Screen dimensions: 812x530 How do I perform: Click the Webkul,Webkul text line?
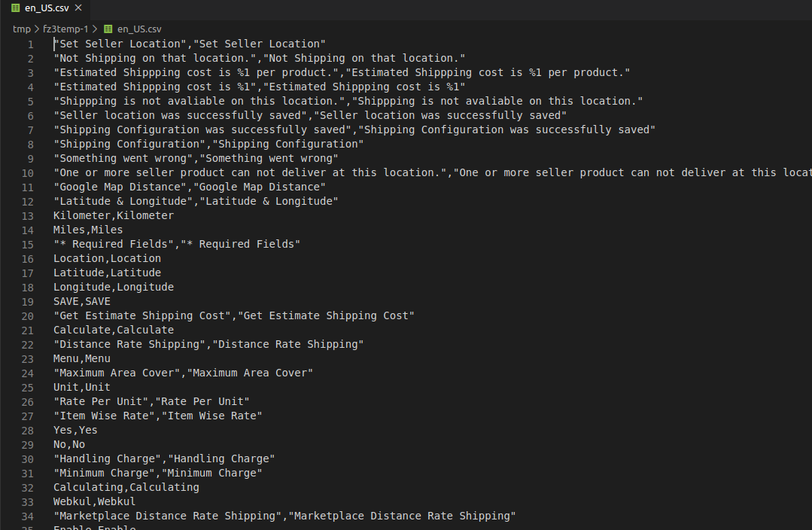(94, 501)
